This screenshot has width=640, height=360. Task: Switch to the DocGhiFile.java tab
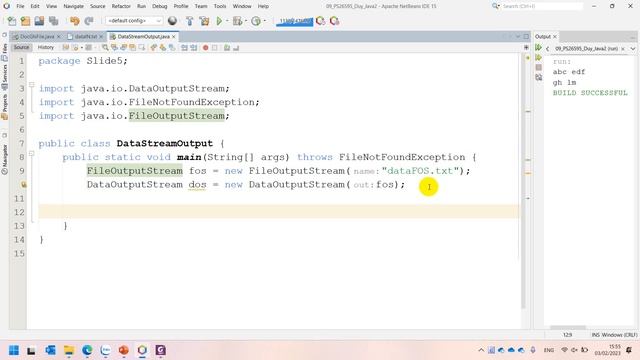tap(36, 36)
